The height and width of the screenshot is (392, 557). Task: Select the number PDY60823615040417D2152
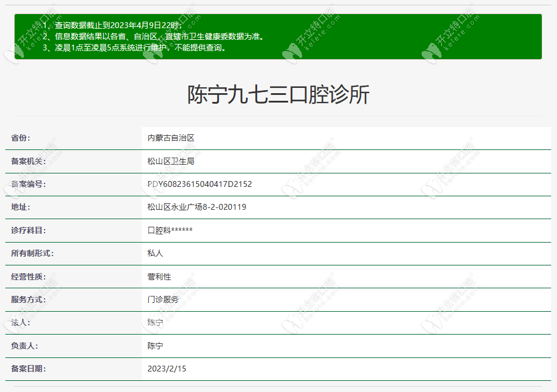click(x=200, y=184)
